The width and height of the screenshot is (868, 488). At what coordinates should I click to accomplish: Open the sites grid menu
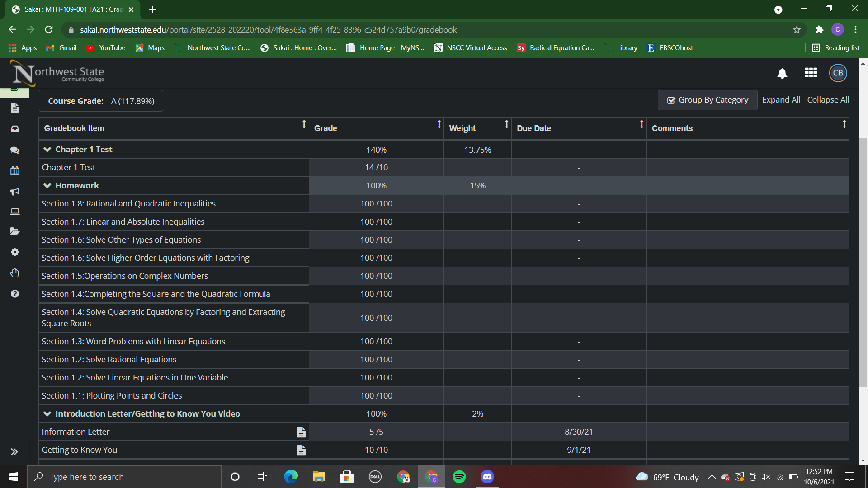coord(811,73)
